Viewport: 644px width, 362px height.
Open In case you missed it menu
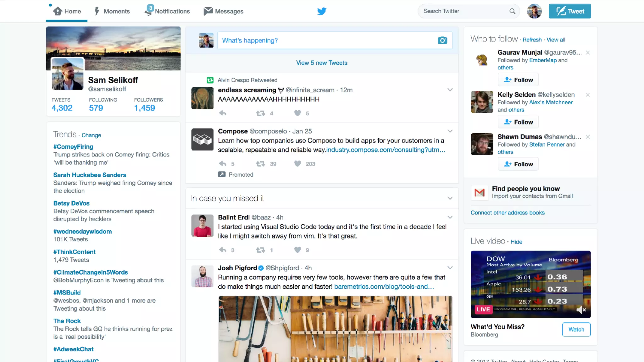click(450, 198)
